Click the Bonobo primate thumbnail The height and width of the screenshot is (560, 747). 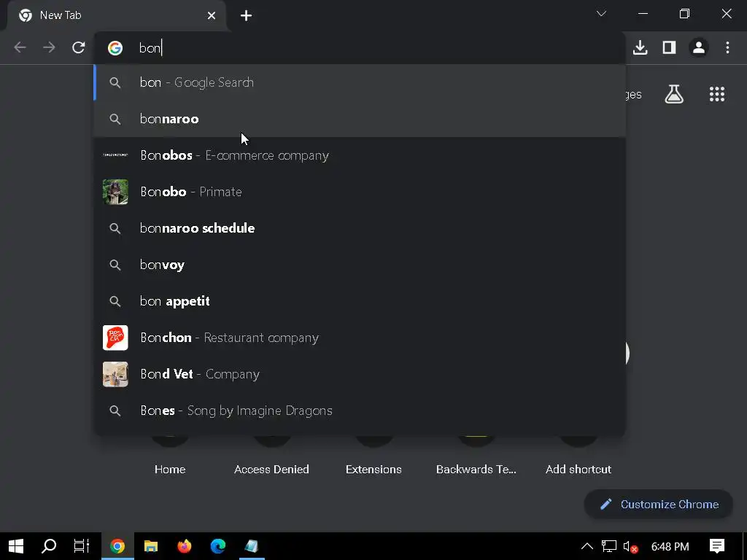pyautogui.click(x=115, y=192)
